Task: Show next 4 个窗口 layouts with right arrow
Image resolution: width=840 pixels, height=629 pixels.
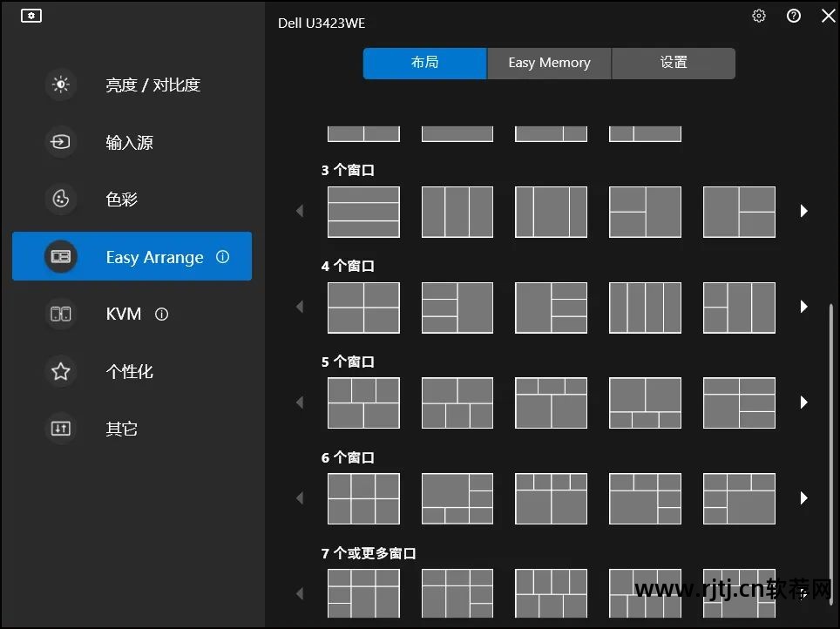Action: pos(803,307)
